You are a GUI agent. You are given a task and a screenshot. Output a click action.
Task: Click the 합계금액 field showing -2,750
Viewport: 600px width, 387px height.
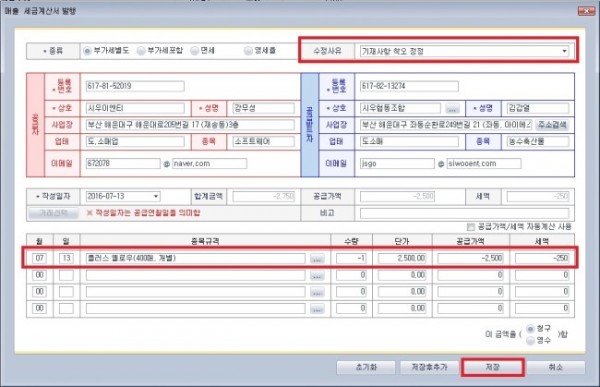click(x=263, y=196)
